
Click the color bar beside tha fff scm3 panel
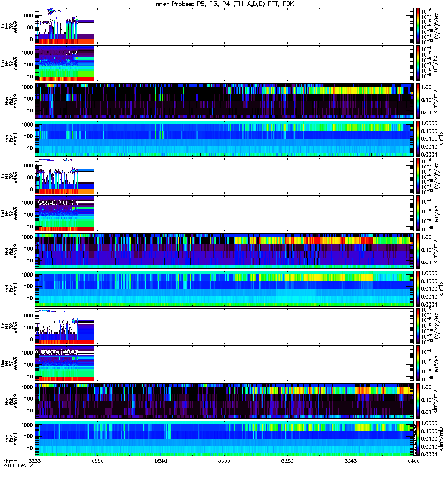click(x=418, y=63)
